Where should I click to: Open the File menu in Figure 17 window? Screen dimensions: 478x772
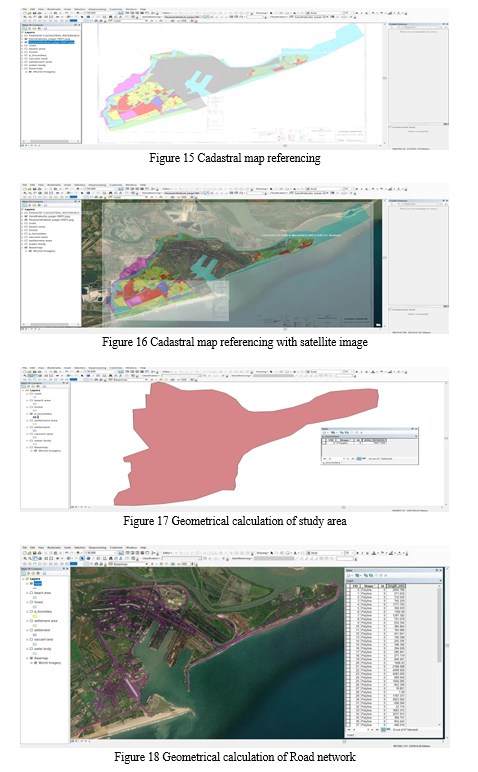pyautogui.click(x=25, y=368)
